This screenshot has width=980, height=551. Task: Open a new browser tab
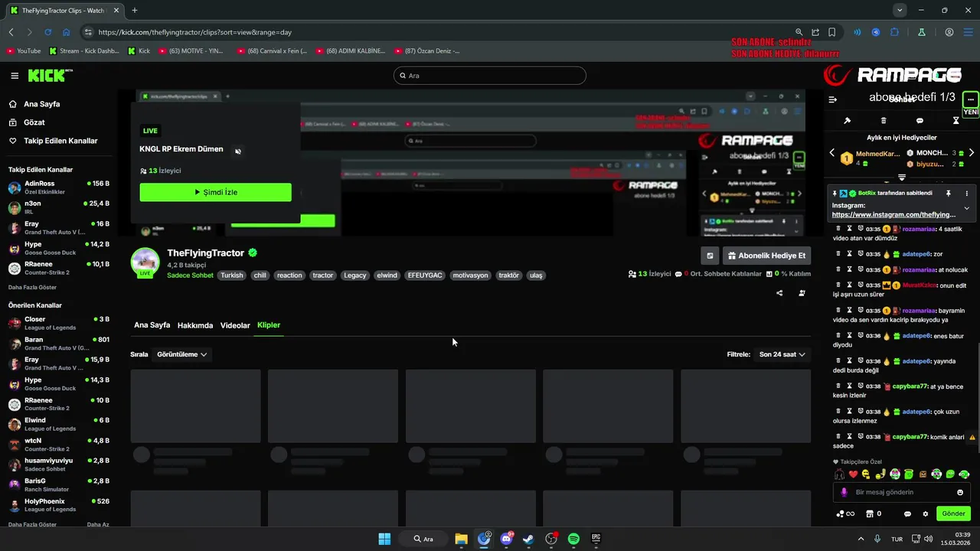135,10
